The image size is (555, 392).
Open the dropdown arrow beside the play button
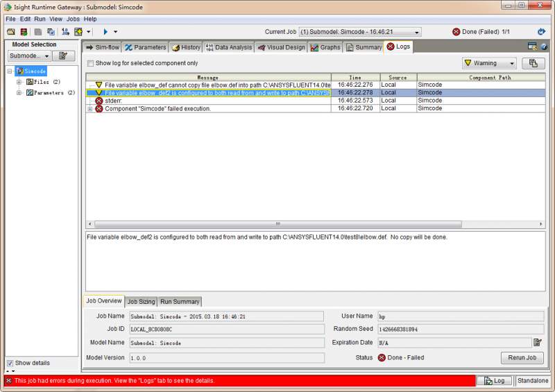point(115,32)
